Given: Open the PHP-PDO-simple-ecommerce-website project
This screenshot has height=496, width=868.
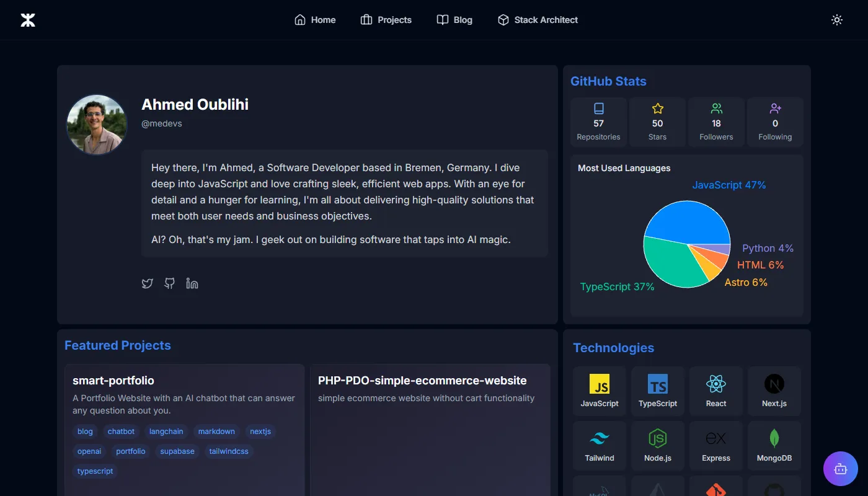Looking at the screenshot, I should (422, 381).
